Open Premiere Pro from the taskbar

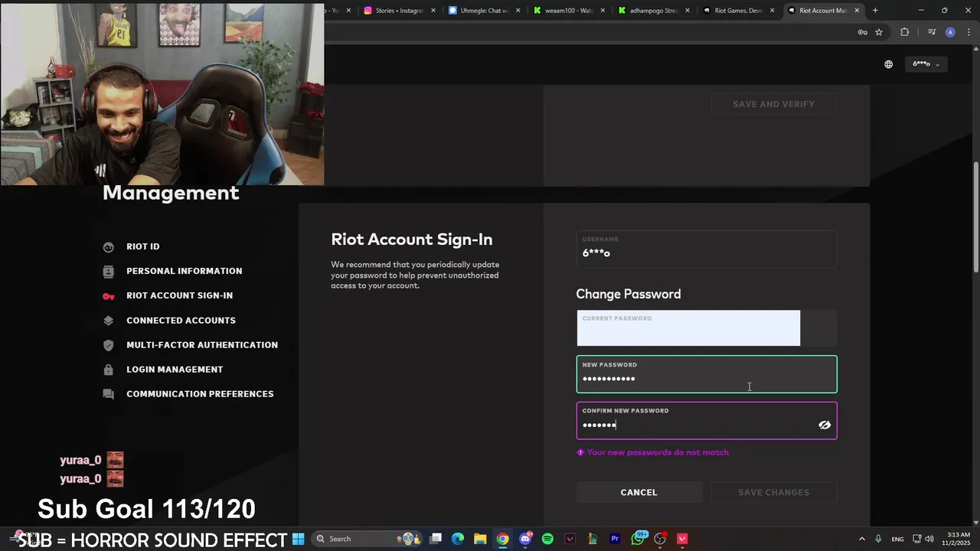click(x=615, y=539)
